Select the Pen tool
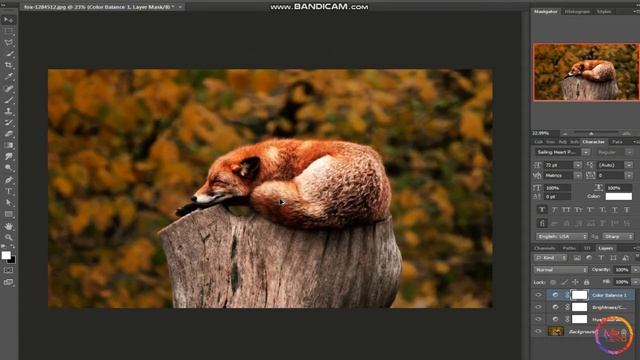The width and height of the screenshot is (640, 360). pyautogui.click(x=8, y=180)
